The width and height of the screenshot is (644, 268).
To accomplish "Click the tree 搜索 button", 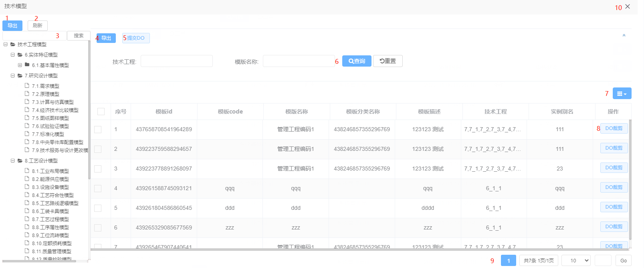I will coord(79,36).
